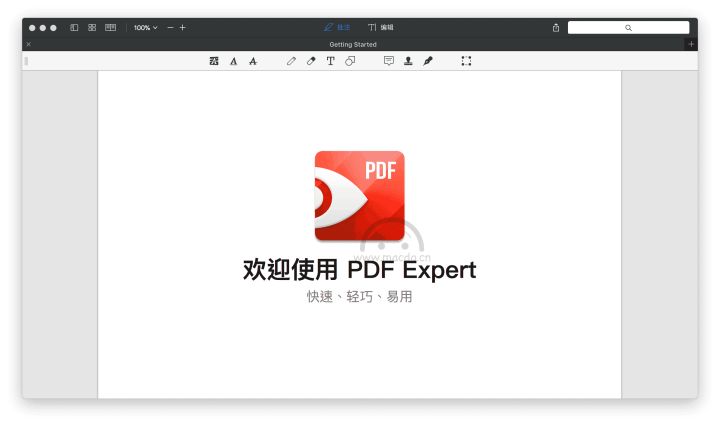This screenshot has height=425, width=720.
Task: Select the content selection marquee tool
Action: [x=466, y=61]
